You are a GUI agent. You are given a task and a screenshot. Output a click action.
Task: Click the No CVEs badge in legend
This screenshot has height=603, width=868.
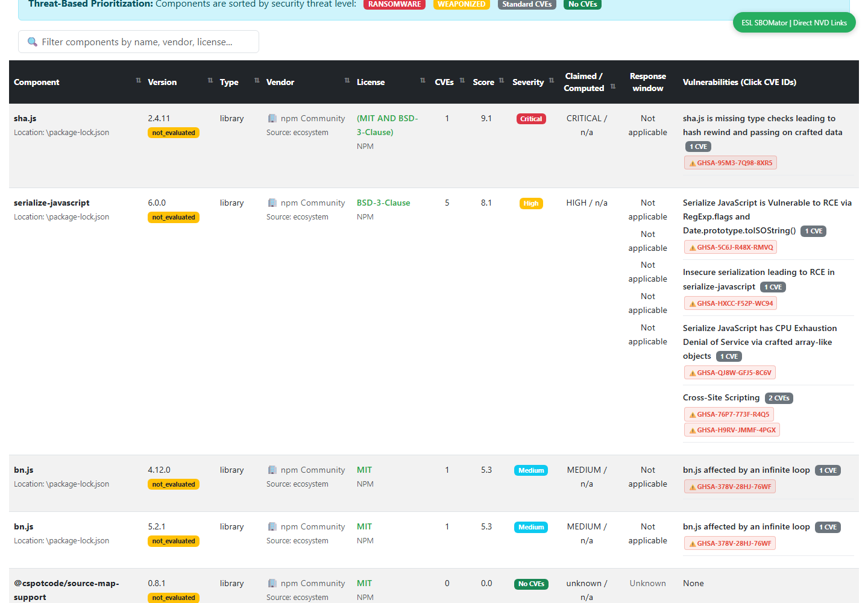(x=582, y=4)
